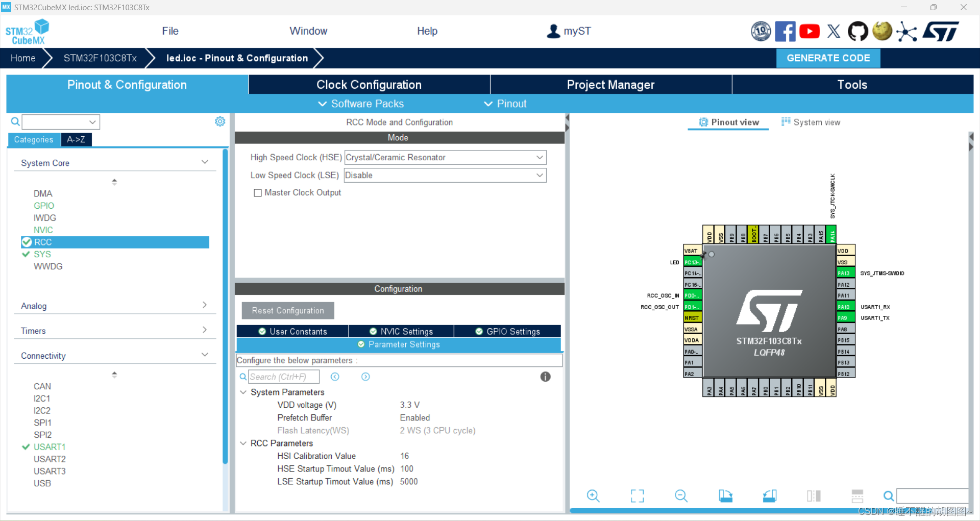Go to the Home breadcrumb
The width and height of the screenshot is (980, 521).
pyautogui.click(x=23, y=58)
